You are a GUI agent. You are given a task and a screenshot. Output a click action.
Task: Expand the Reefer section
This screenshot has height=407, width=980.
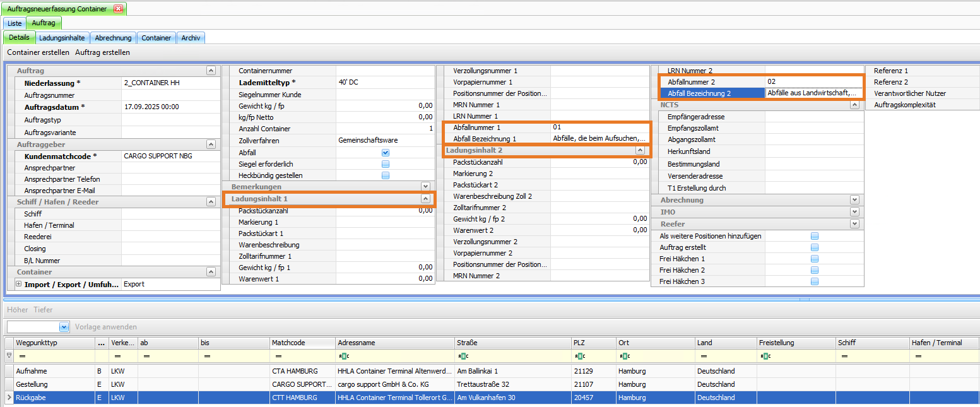tap(854, 224)
